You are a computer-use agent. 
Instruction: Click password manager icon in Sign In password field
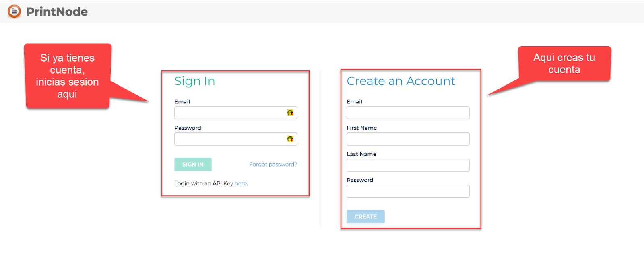coord(290,139)
